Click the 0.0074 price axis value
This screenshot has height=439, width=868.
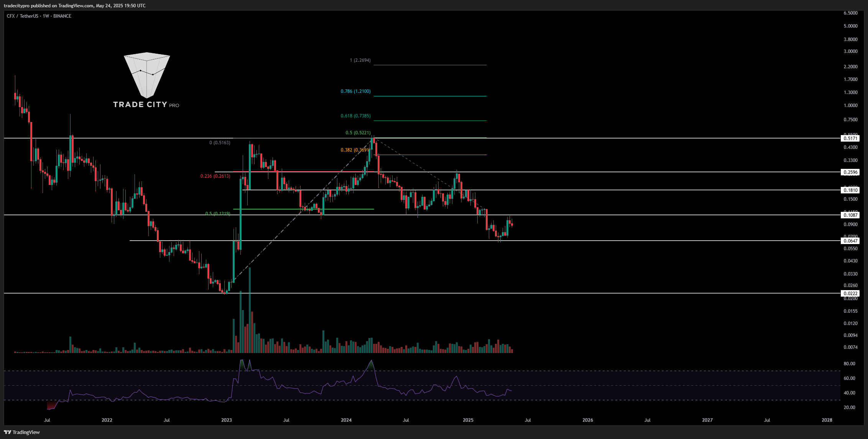(850, 347)
